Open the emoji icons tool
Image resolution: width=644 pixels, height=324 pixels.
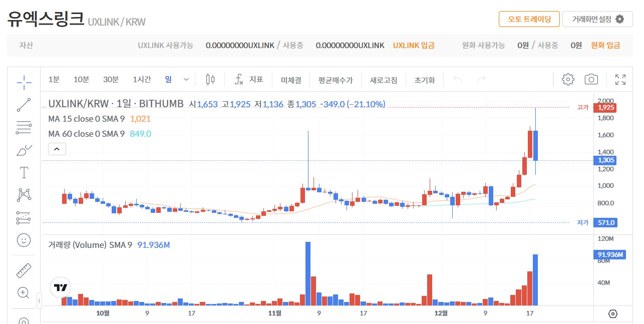click(24, 240)
